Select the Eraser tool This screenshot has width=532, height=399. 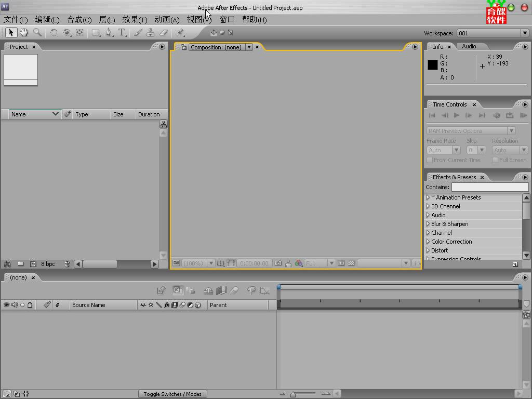pyautogui.click(x=164, y=33)
